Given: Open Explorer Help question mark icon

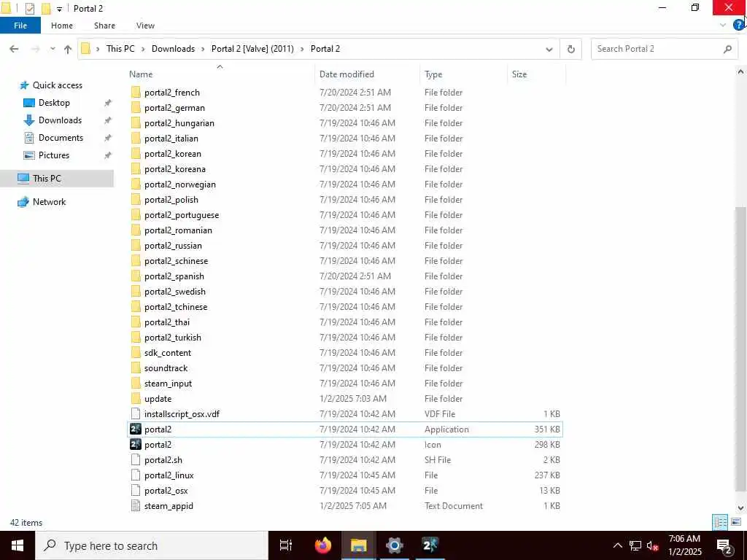Looking at the screenshot, I should (738, 25).
